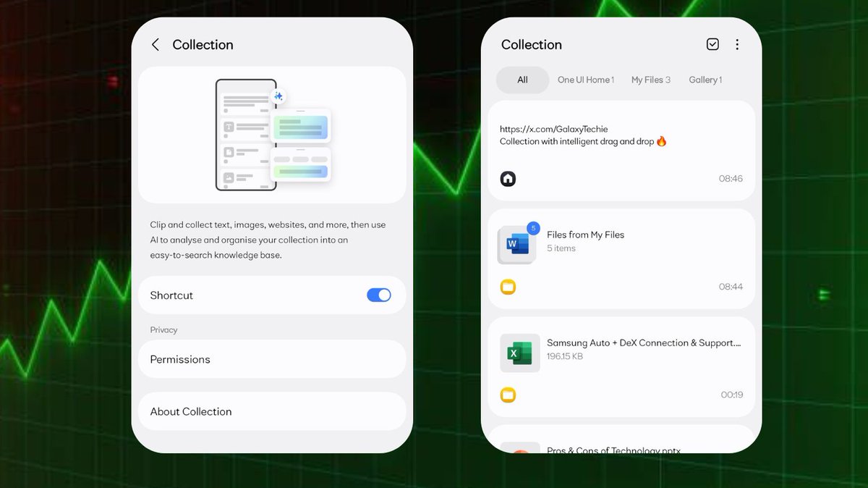
Task: Open the Excel file icon
Action: point(520,353)
